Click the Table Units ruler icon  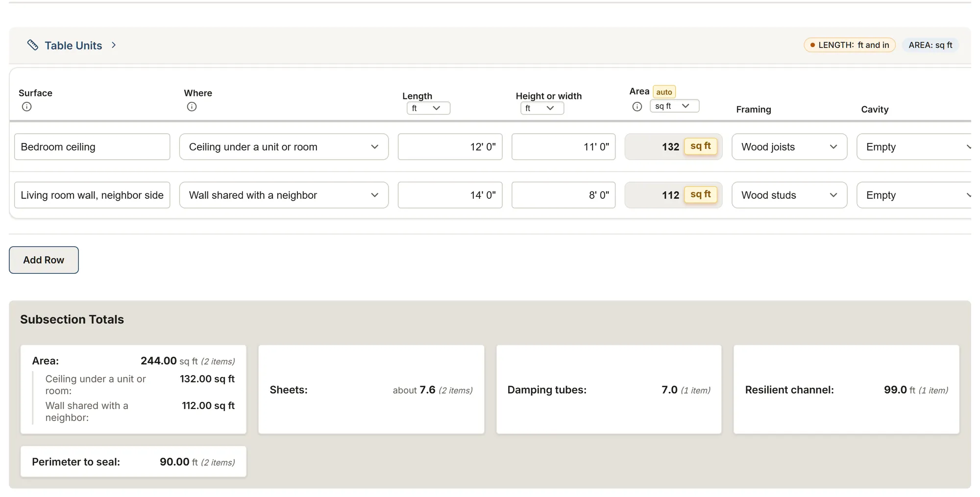(32, 45)
